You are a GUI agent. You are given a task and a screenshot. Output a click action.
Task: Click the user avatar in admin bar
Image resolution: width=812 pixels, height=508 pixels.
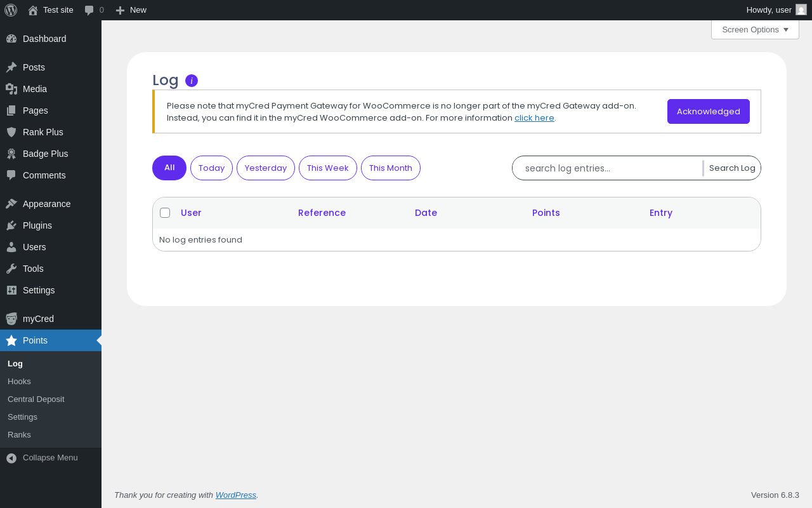tap(801, 10)
